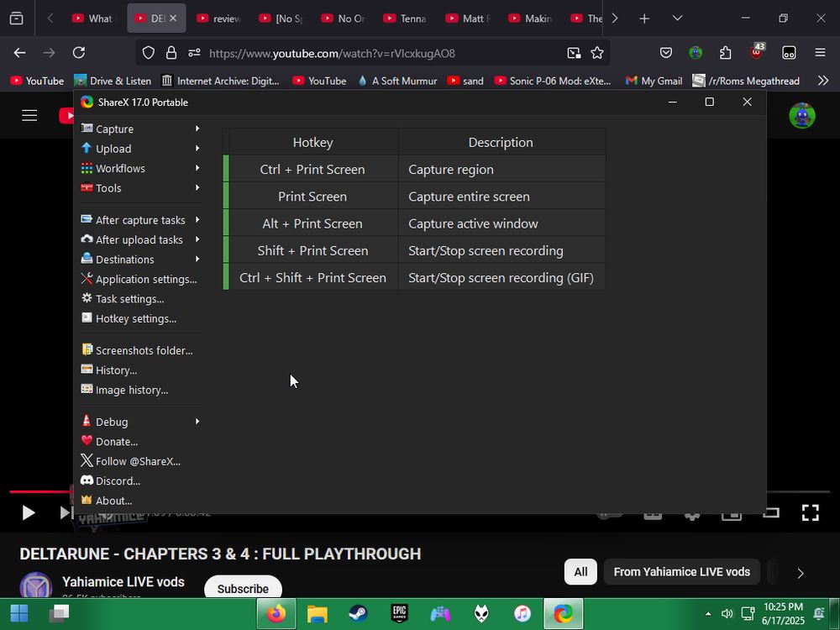This screenshot has width=840, height=630.
Task: Open After capture tasks submenu
Action: [x=140, y=219]
